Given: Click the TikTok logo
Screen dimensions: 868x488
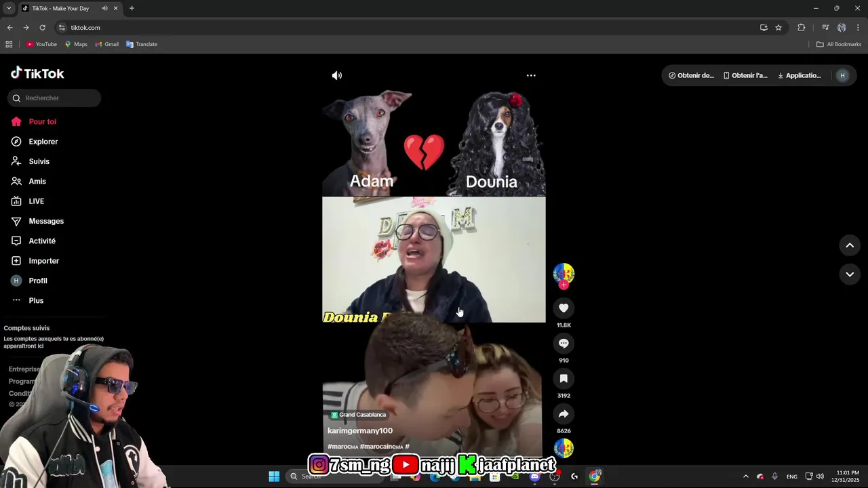Looking at the screenshot, I should (x=37, y=73).
